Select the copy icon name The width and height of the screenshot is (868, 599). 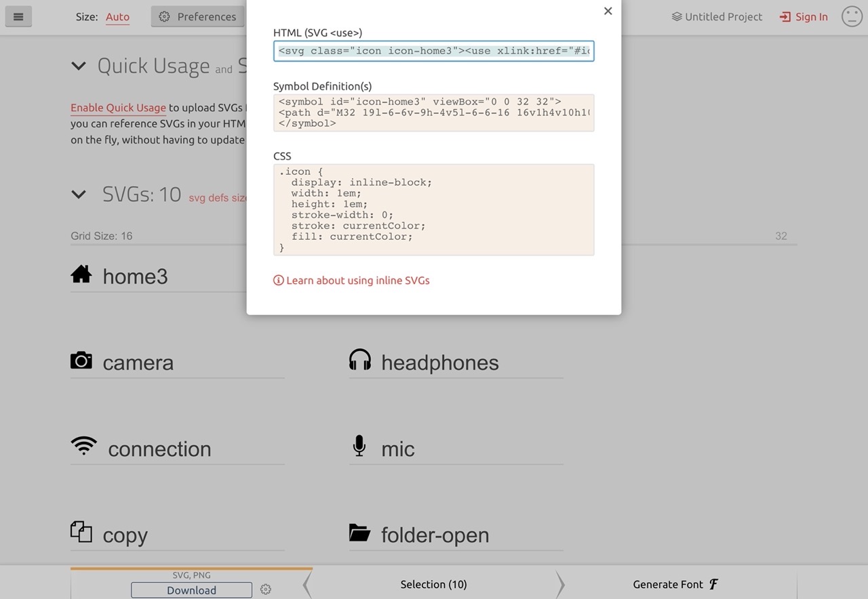click(125, 535)
